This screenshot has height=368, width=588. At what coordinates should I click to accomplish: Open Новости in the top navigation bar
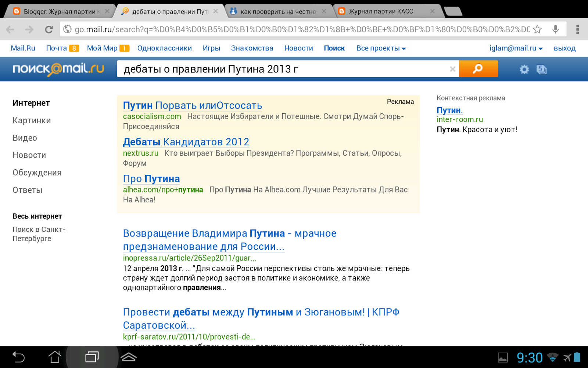[x=298, y=48]
